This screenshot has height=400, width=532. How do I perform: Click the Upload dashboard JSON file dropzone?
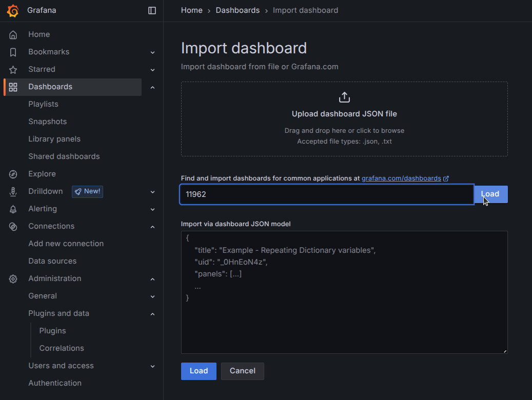[x=344, y=119]
